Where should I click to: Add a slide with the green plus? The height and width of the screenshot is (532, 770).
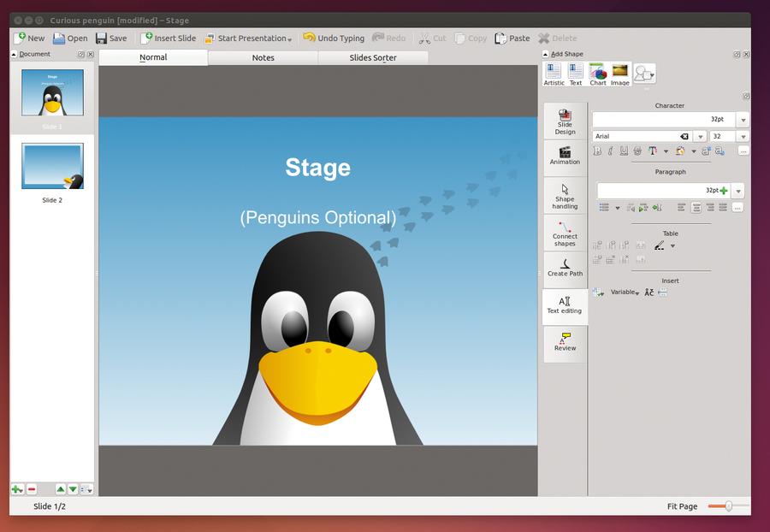(x=17, y=489)
